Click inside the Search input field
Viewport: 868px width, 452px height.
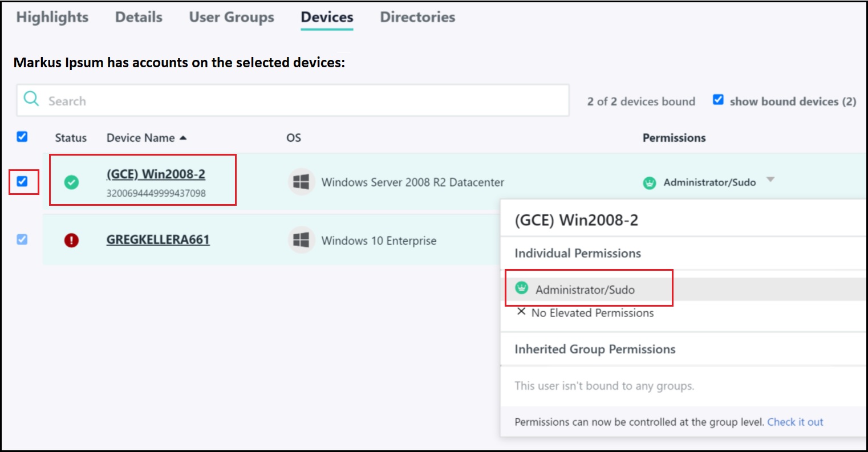(228, 100)
